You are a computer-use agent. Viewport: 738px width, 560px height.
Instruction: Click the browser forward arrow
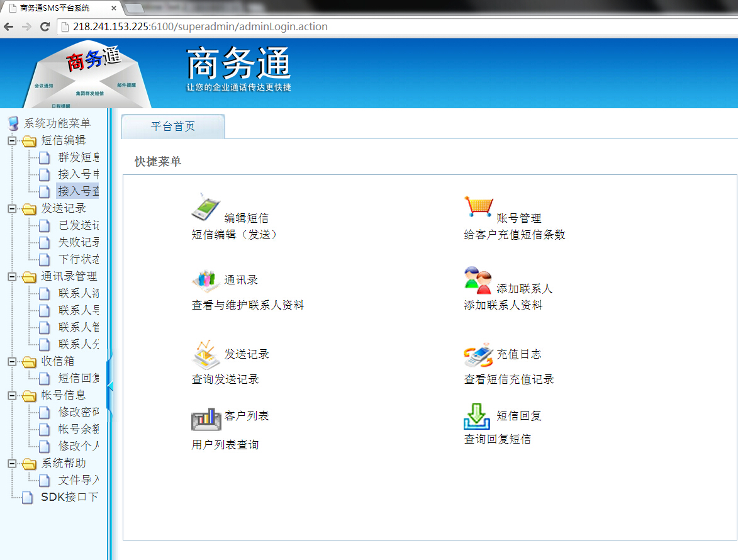27,27
